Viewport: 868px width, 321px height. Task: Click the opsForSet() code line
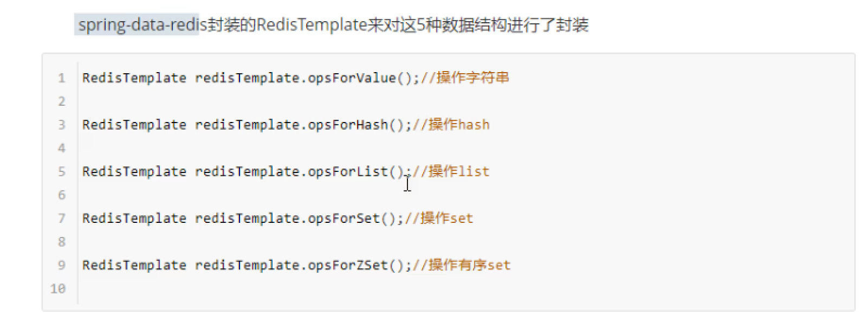[278, 219]
